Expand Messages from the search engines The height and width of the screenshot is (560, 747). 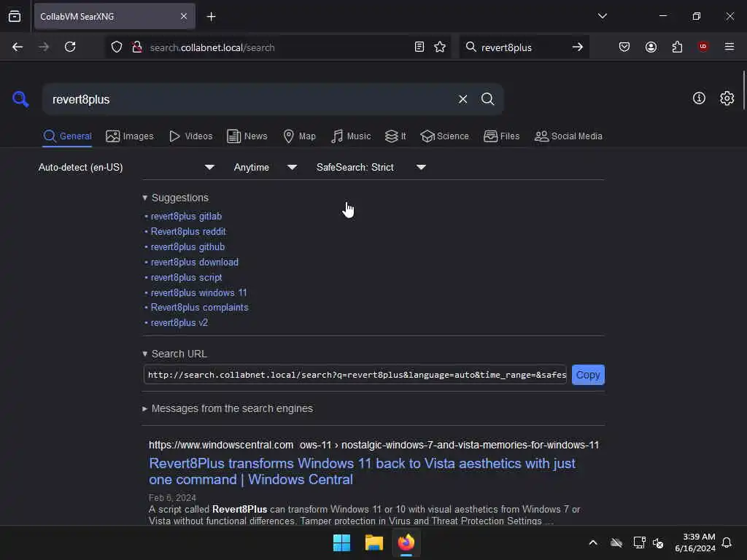point(228,408)
